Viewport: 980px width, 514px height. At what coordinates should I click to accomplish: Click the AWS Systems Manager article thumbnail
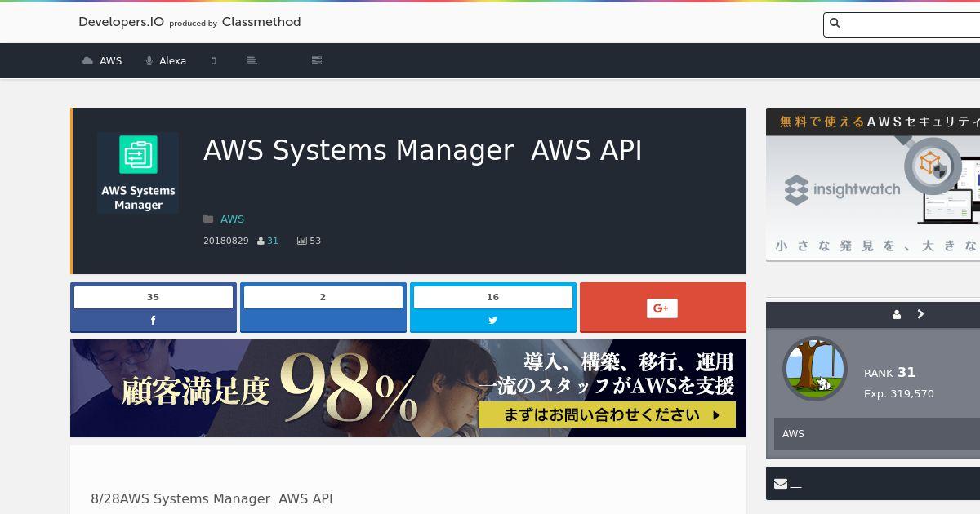[x=138, y=173]
